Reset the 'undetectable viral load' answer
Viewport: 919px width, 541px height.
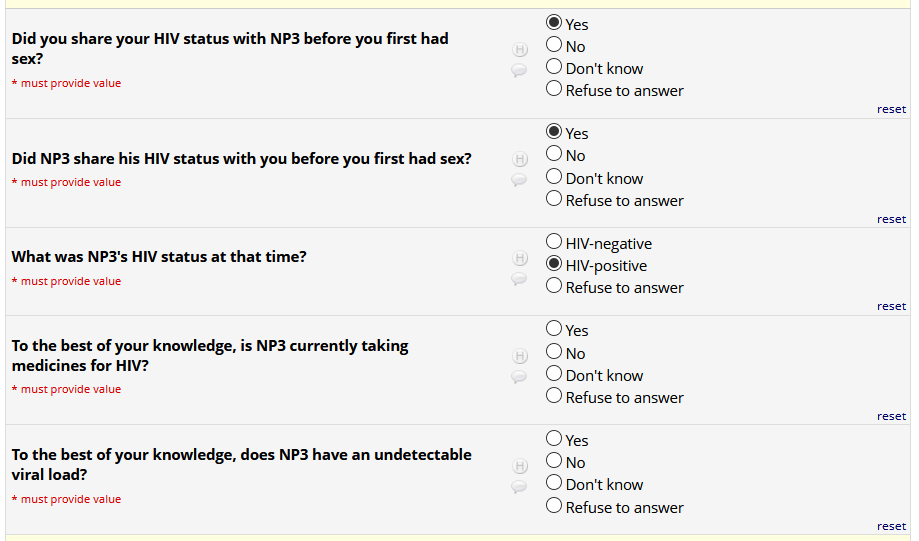(x=891, y=526)
